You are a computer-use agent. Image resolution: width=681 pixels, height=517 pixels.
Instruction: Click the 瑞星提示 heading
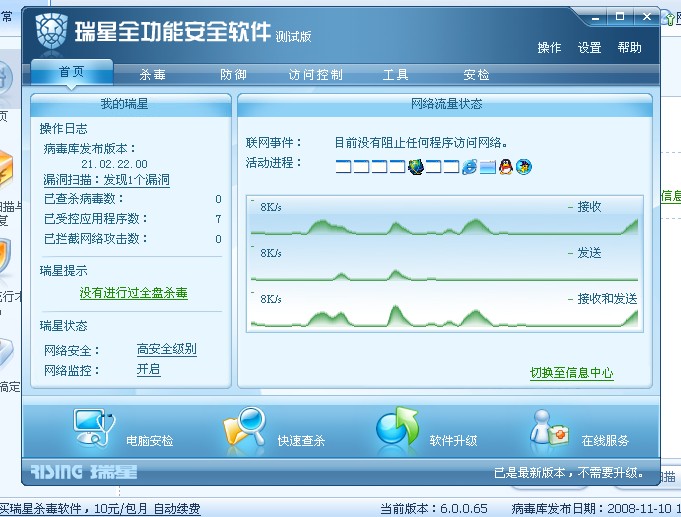click(63, 271)
